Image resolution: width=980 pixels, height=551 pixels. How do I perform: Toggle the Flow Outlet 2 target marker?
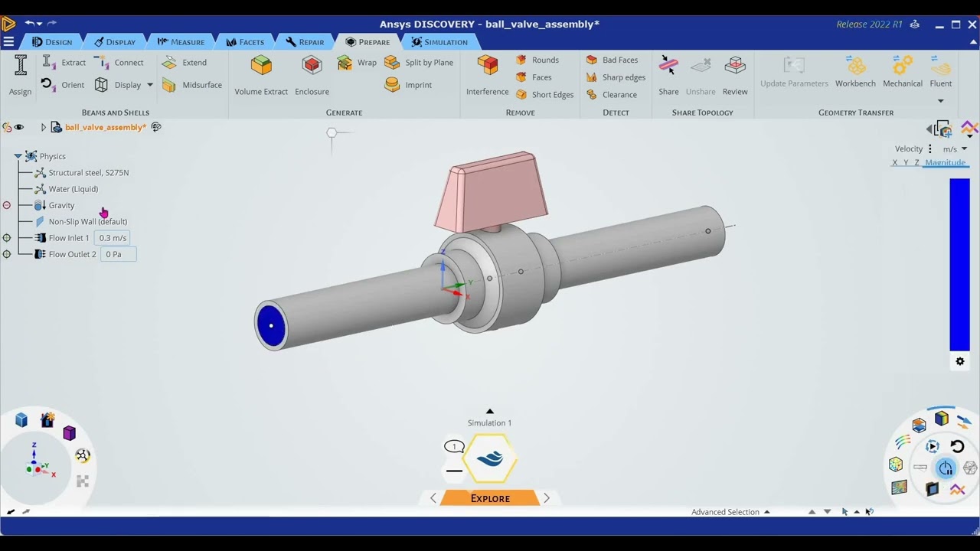coord(7,254)
